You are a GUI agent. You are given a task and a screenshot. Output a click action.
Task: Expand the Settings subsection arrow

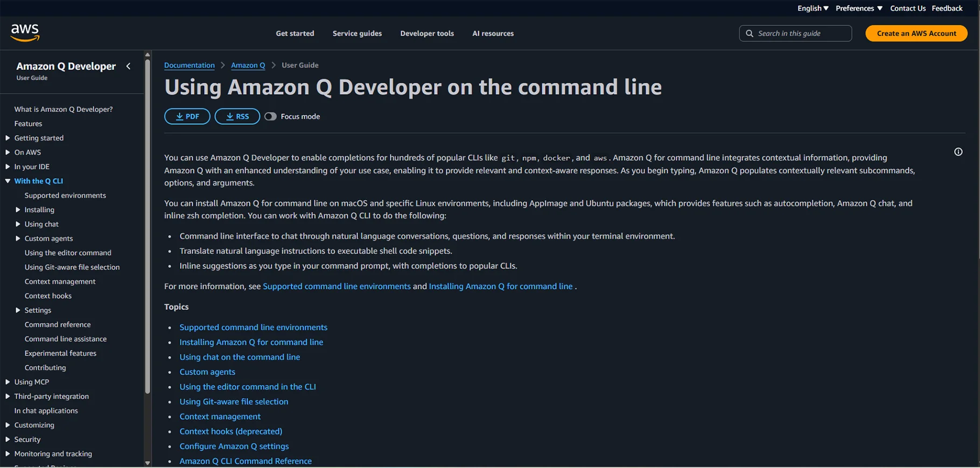18,310
